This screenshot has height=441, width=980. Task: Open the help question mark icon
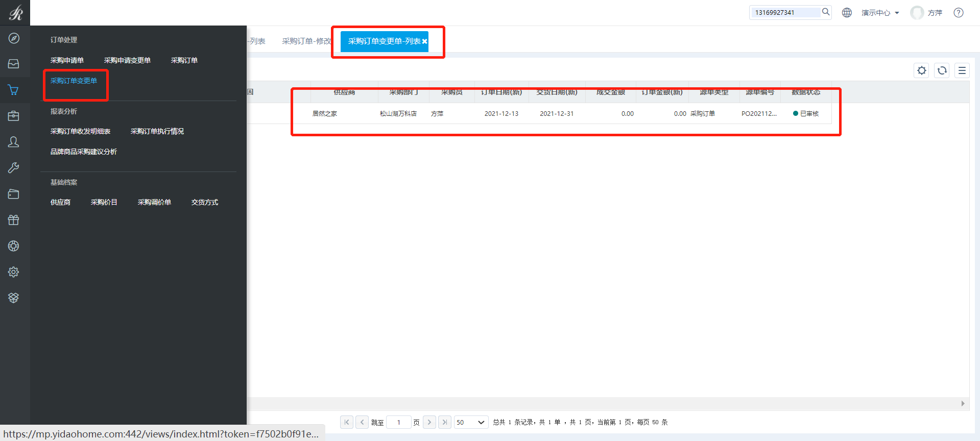click(x=959, y=12)
